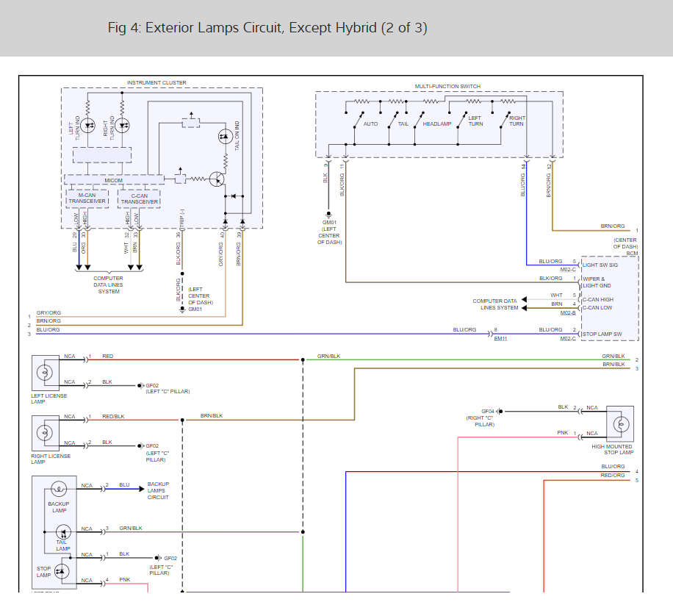Click the TAIL LAMP LED symbol
The image size is (673, 616).
tap(62, 532)
